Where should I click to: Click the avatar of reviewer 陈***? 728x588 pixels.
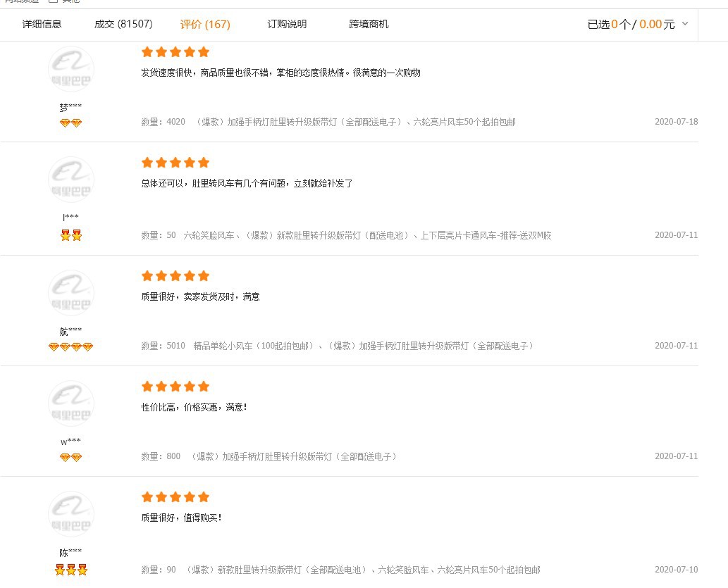tap(70, 515)
